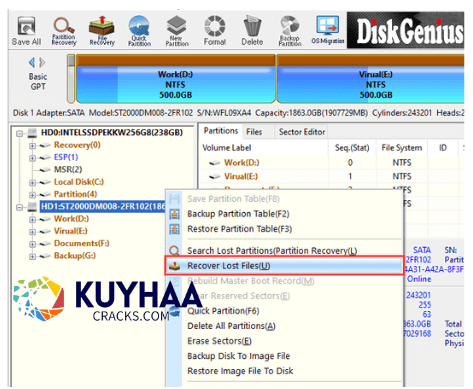
Task: Click the Seq.(Stat) column header
Action: click(x=352, y=148)
